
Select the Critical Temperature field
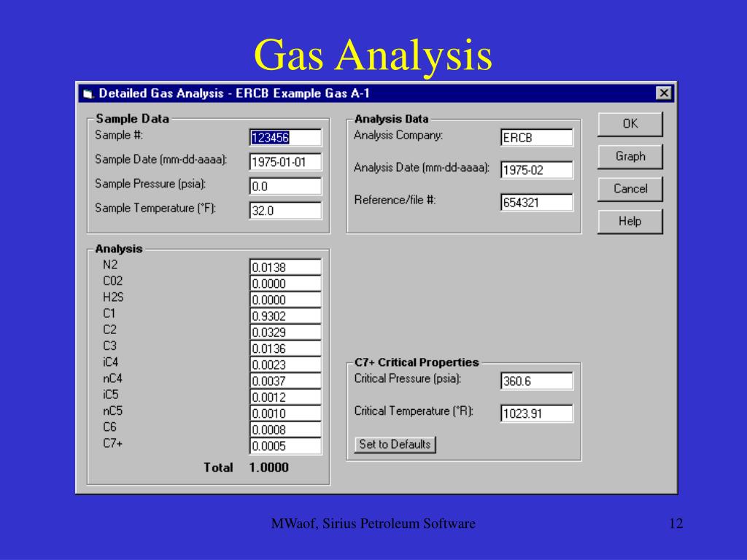coord(536,413)
